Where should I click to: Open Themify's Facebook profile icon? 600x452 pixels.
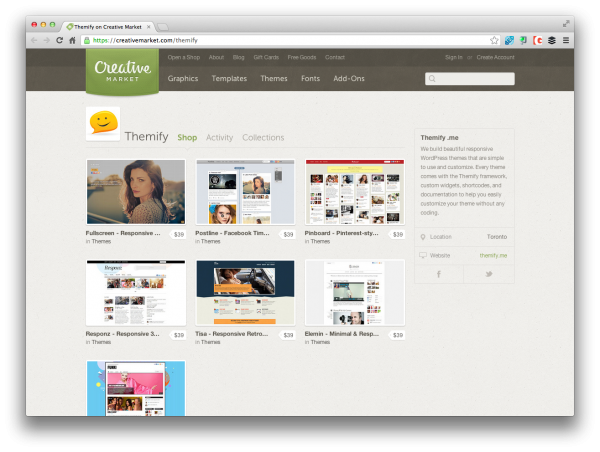[x=439, y=274]
